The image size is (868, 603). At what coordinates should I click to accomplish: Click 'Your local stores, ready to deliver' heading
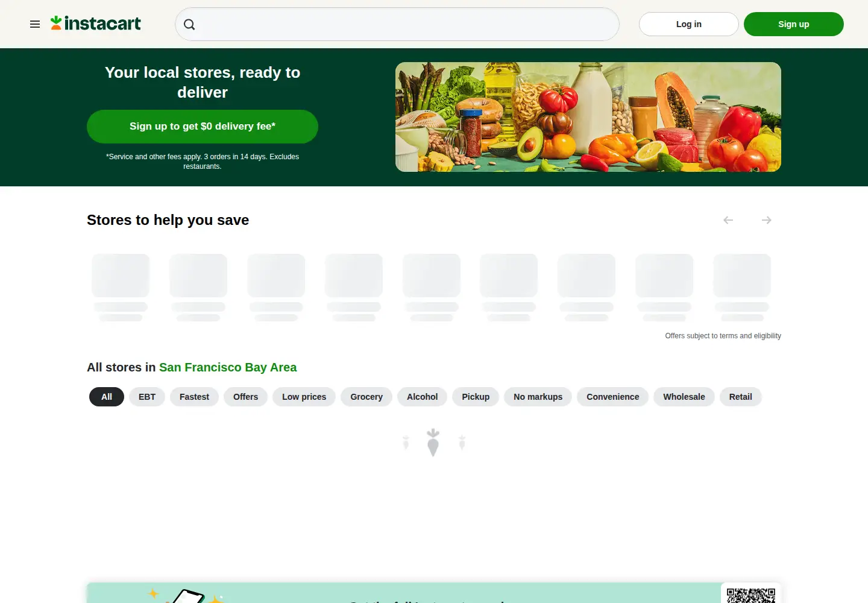pyautogui.click(x=203, y=83)
